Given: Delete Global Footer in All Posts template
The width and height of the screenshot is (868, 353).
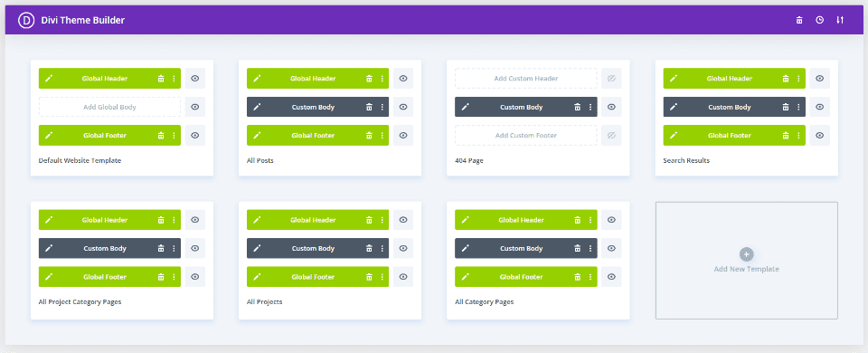Looking at the screenshot, I should coord(369,135).
